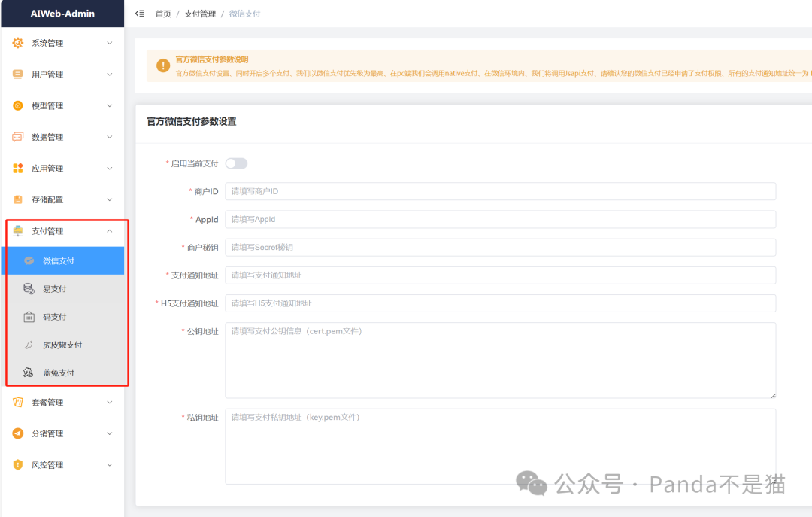Enable the 启用当前支付 switch
The image size is (812, 517).
click(236, 163)
